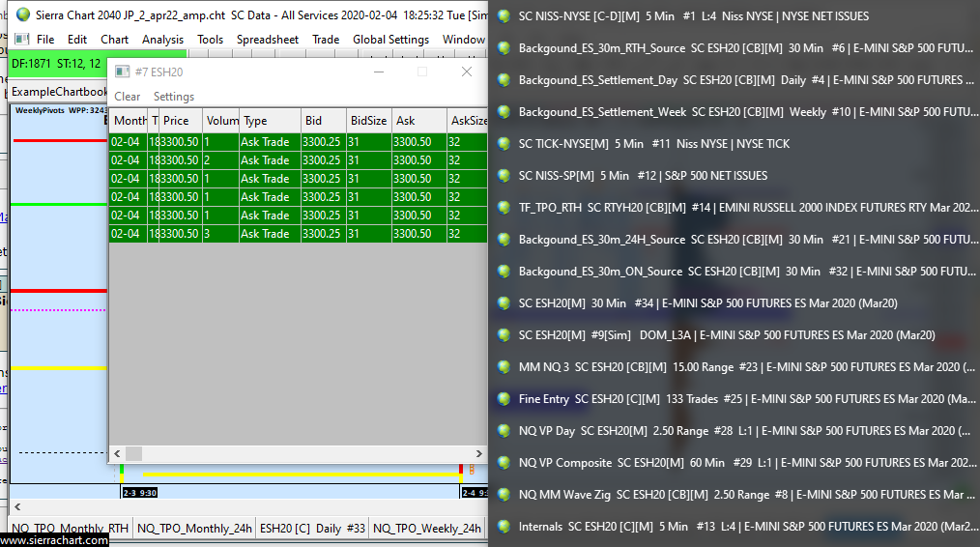The width and height of the screenshot is (980, 547).
Task: Click globe icon beside Background_ES_Settlement_Day
Action: coord(504,80)
